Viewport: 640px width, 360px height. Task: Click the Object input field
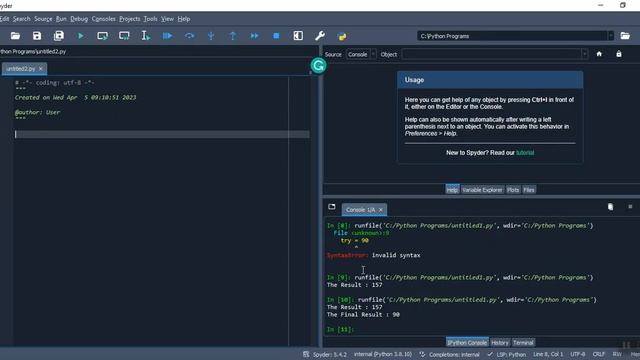[x=491, y=54]
